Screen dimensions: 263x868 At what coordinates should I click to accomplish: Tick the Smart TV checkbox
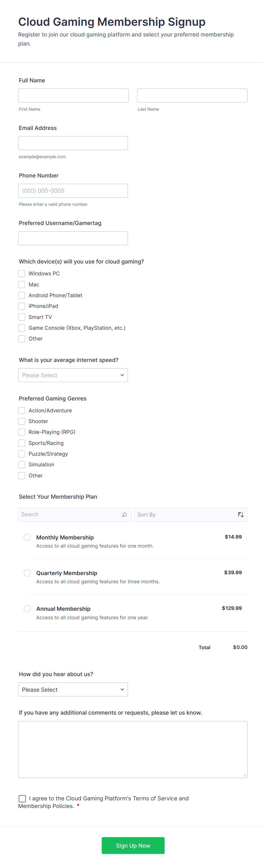pos(21,317)
